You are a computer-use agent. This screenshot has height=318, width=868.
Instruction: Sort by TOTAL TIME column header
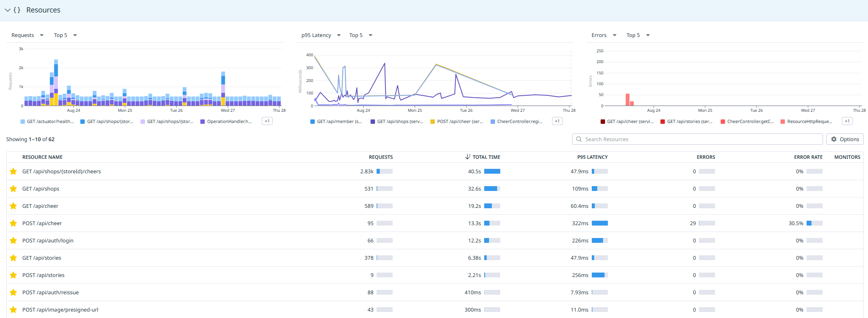tap(486, 157)
